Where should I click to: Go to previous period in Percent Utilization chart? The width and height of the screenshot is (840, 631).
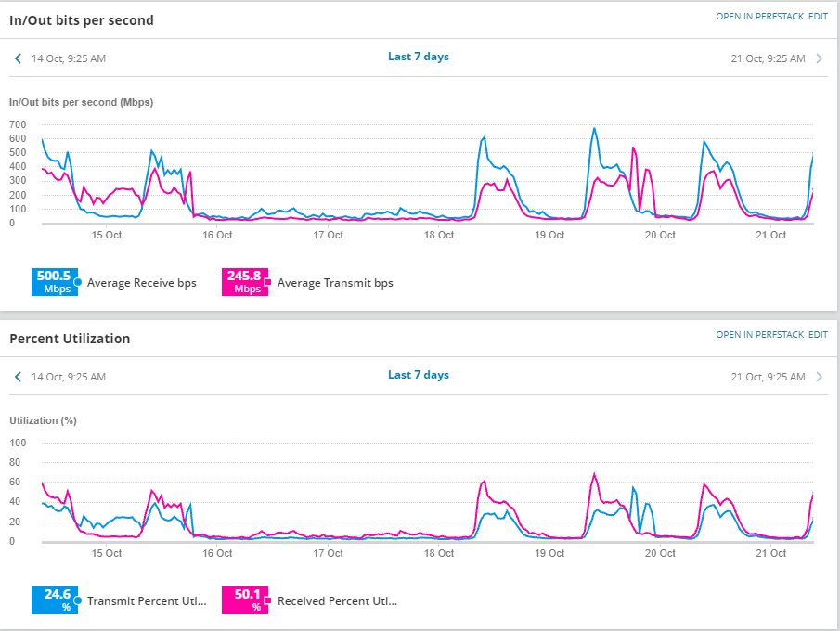point(19,377)
